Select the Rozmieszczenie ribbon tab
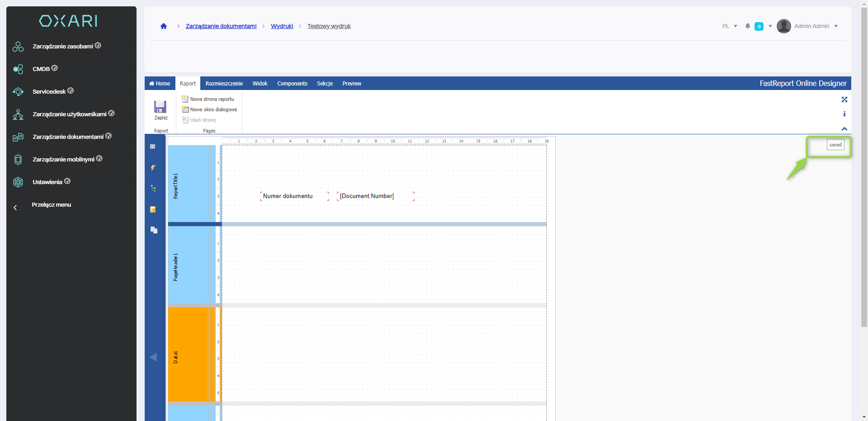868x421 pixels. [x=224, y=84]
